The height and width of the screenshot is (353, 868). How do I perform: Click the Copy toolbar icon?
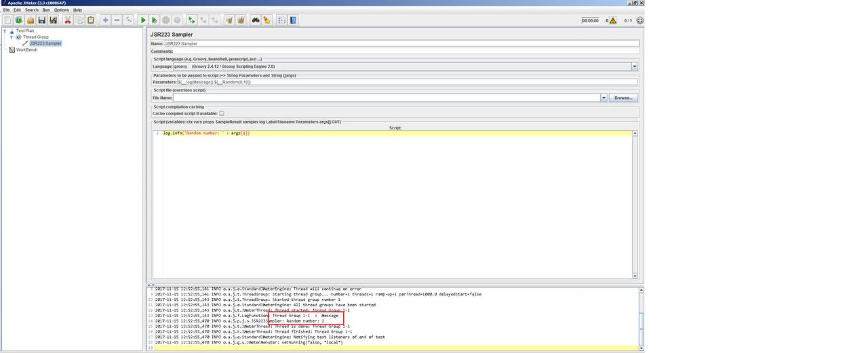click(x=79, y=20)
